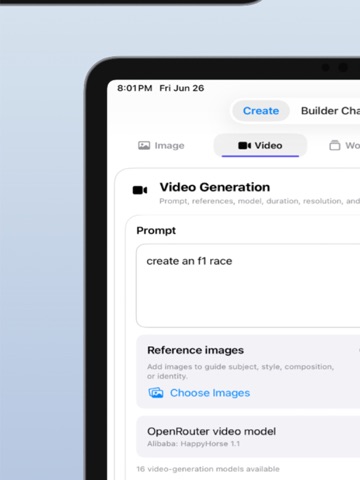Click the Prompt label
The height and width of the screenshot is (480, 360).
(156, 230)
